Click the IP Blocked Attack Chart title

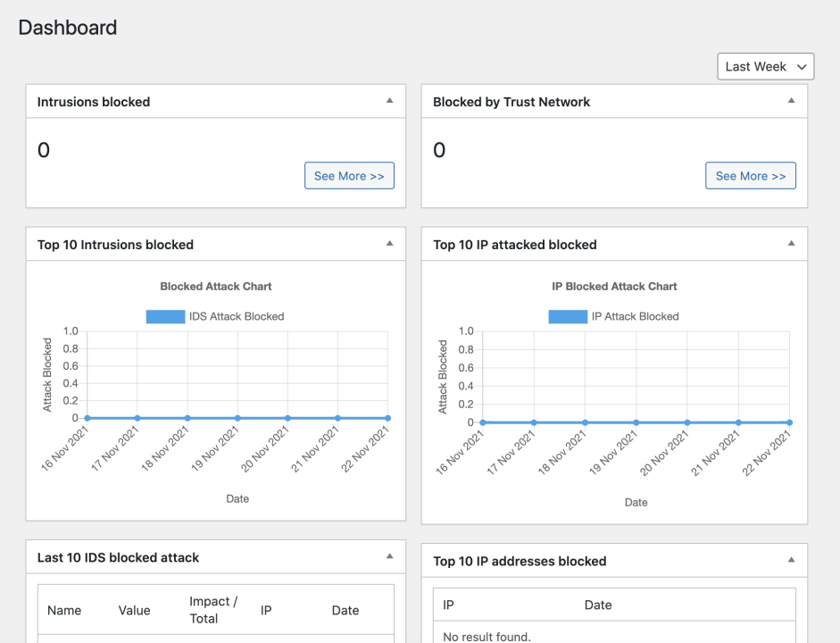(614, 286)
